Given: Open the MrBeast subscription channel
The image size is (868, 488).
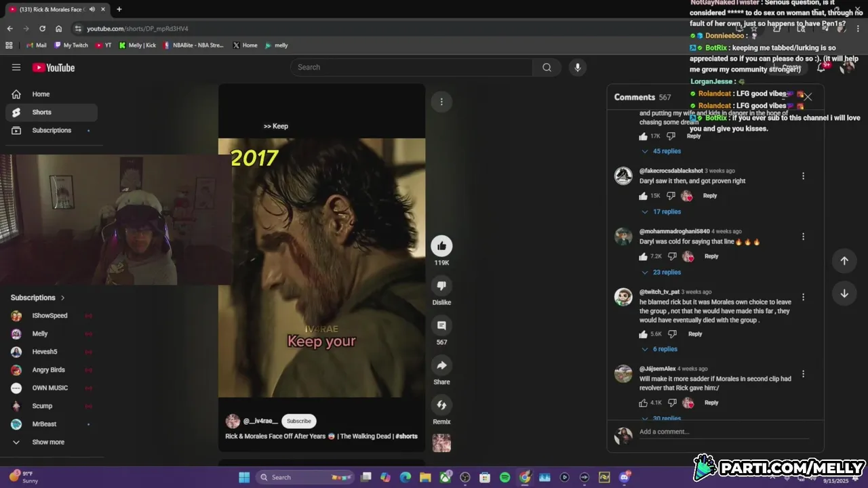Looking at the screenshot, I should (51, 424).
